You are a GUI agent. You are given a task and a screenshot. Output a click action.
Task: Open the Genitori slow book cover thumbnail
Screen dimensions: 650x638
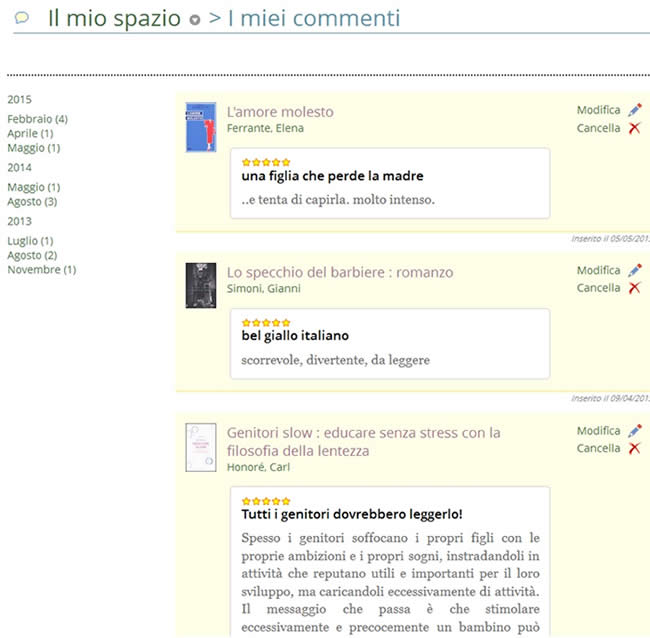click(201, 448)
